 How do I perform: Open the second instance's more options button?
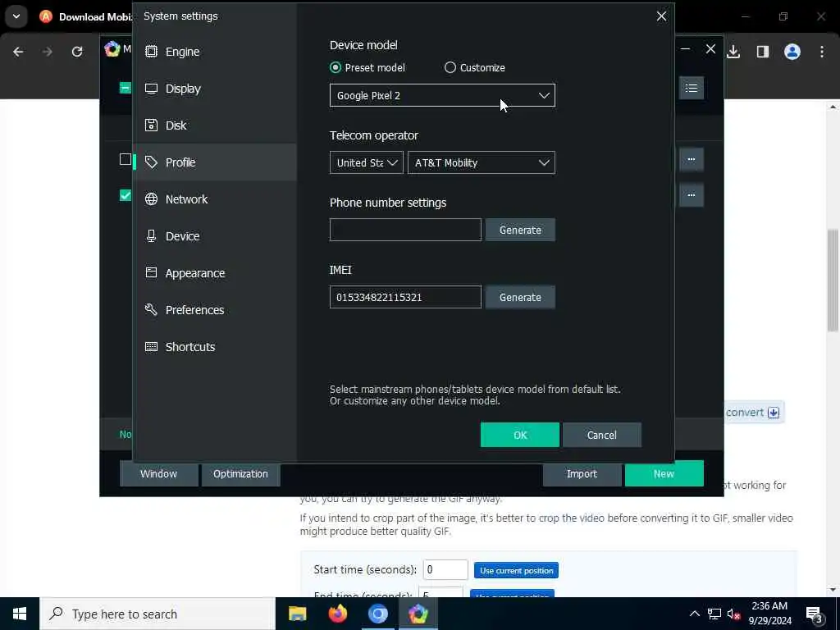click(691, 195)
